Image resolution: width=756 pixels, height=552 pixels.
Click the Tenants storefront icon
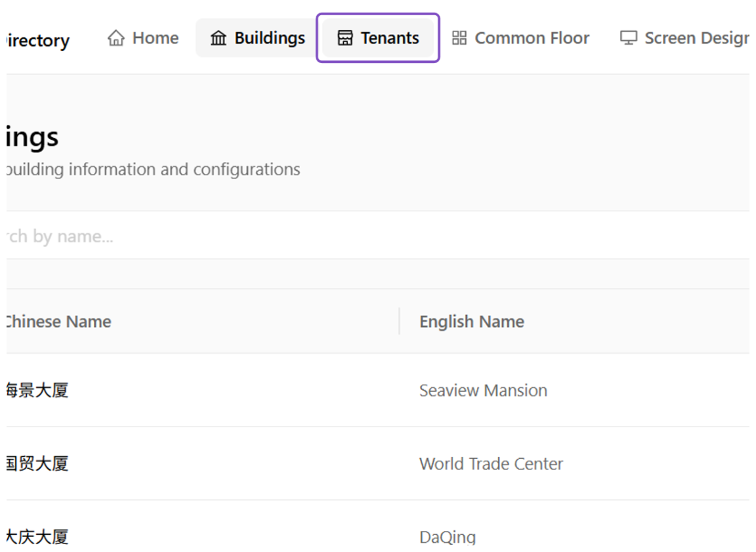pyautogui.click(x=345, y=37)
